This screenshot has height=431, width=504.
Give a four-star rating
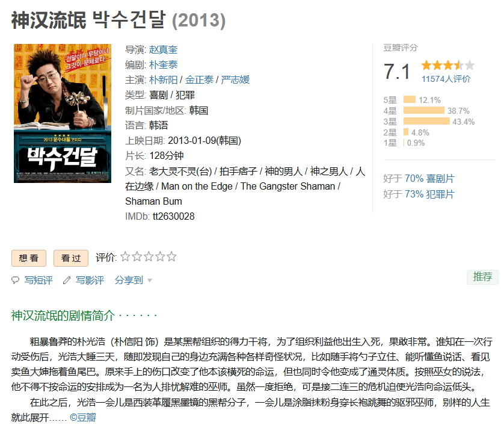(160, 256)
